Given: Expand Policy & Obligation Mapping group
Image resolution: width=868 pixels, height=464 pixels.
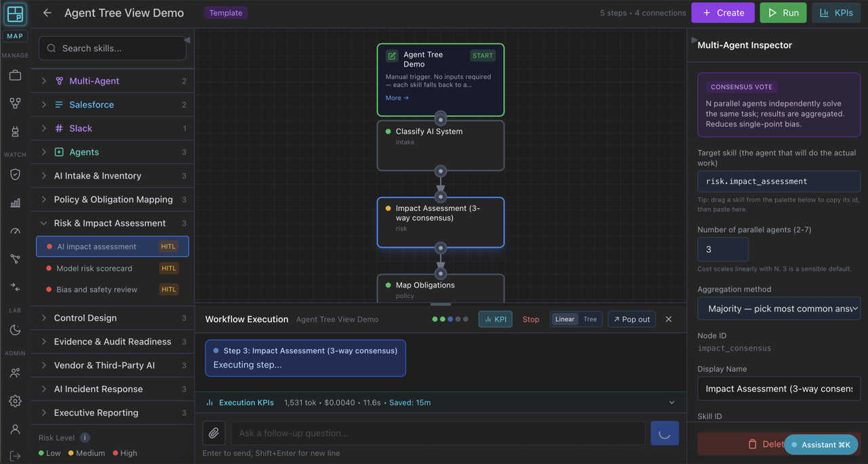Looking at the screenshot, I should point(113,199).
